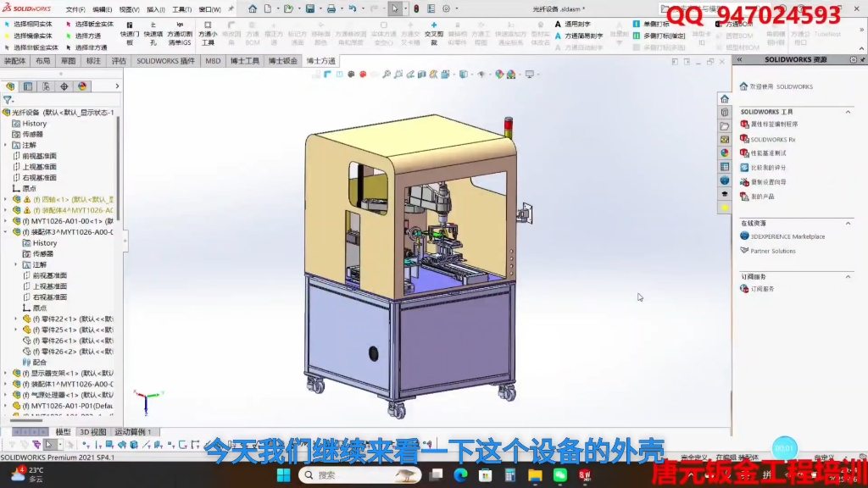Collapse the 装配体3^MYT1026-A00 subassembly

(6, 232)
